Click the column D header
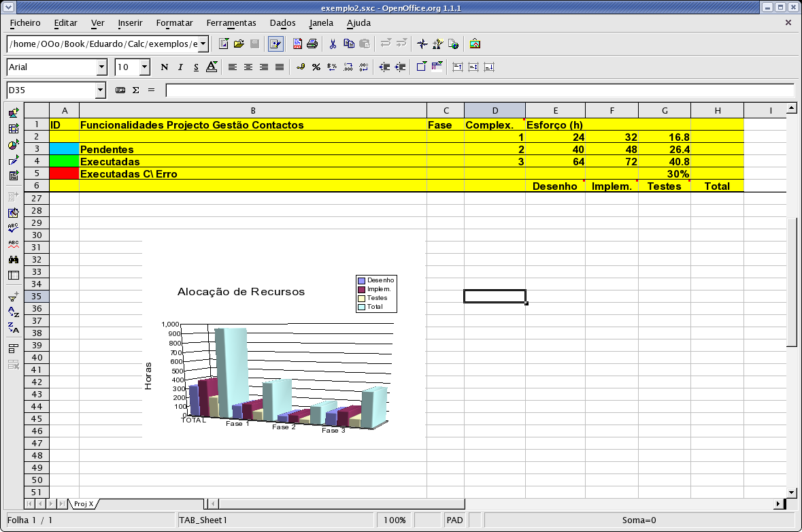Viewport: 802px width, 532px height. [x=495, y=110]
